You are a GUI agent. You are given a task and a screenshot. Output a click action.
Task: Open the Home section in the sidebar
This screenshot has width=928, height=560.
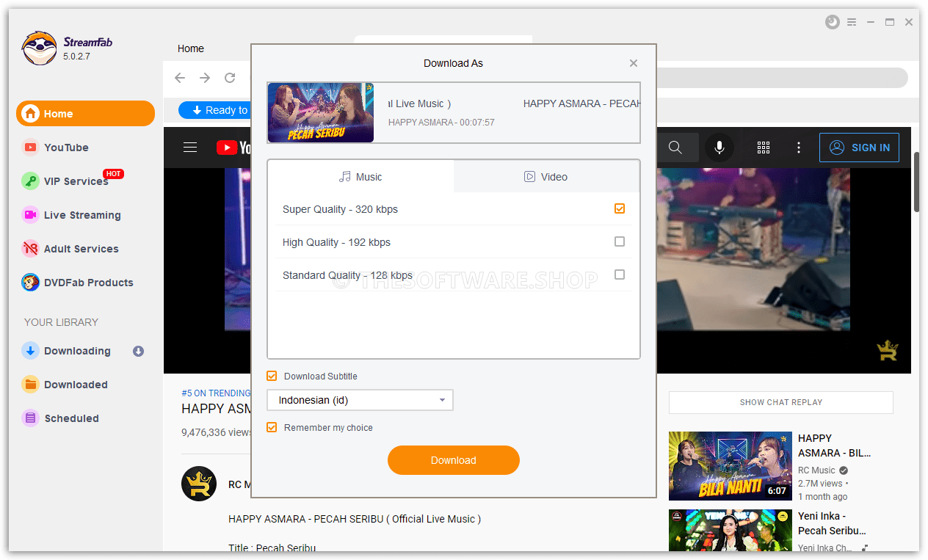coord(85,114)
